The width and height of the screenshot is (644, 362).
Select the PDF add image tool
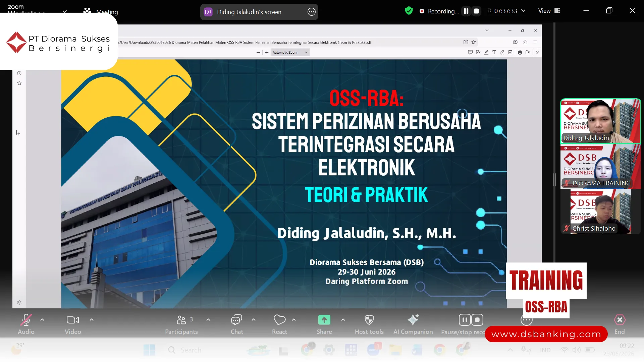(x=510, y=53)
